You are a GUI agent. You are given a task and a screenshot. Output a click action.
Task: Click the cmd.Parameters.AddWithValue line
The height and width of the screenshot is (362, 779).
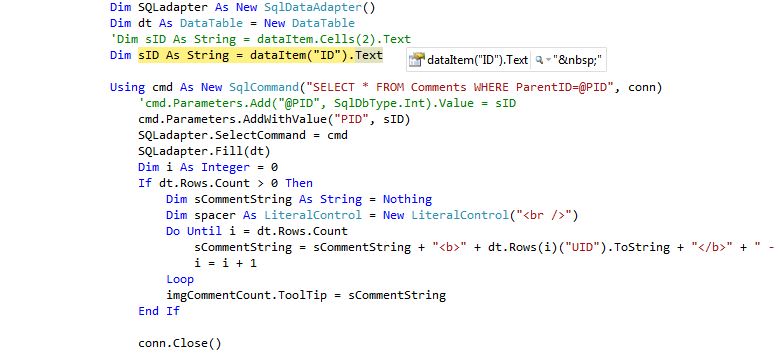(274, 120)
